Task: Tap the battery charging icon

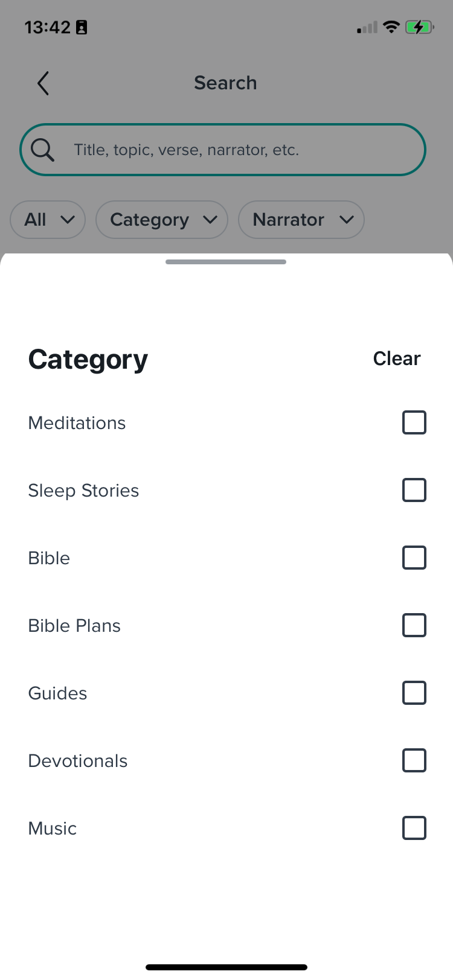Action: (419, 27)
